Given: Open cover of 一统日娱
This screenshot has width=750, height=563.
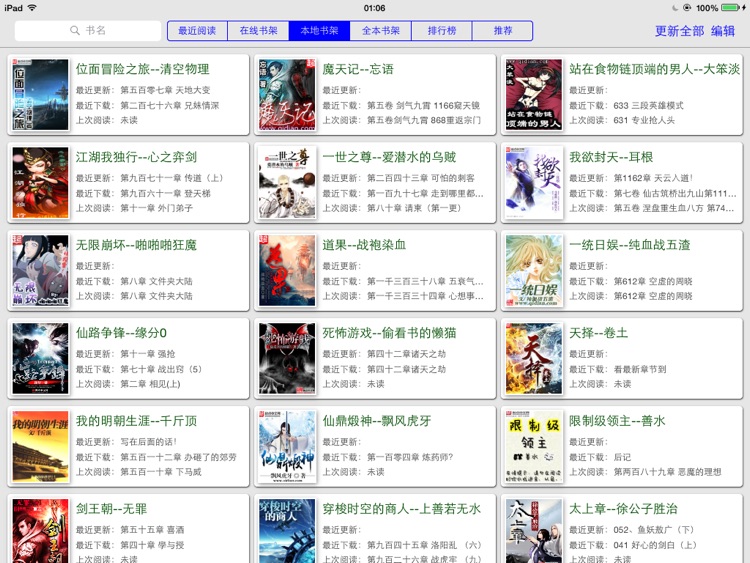Looking at the screenshot, I should coord(534,271).
